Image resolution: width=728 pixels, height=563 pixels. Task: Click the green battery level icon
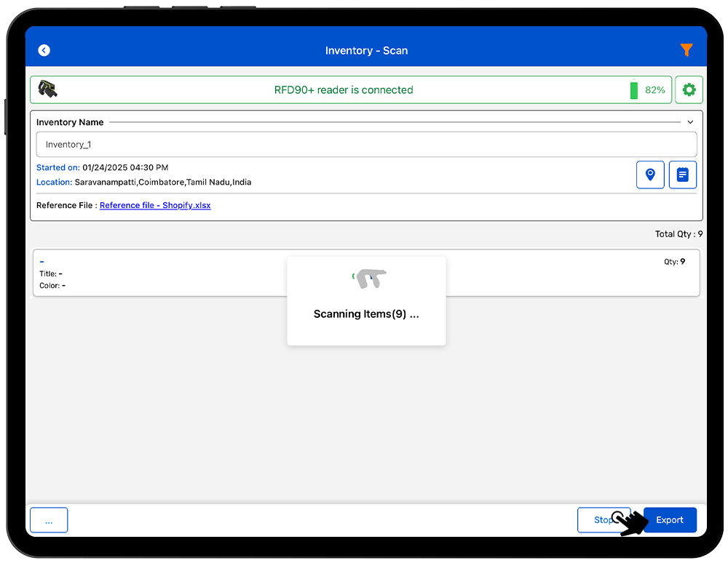[x=633, y=90]
